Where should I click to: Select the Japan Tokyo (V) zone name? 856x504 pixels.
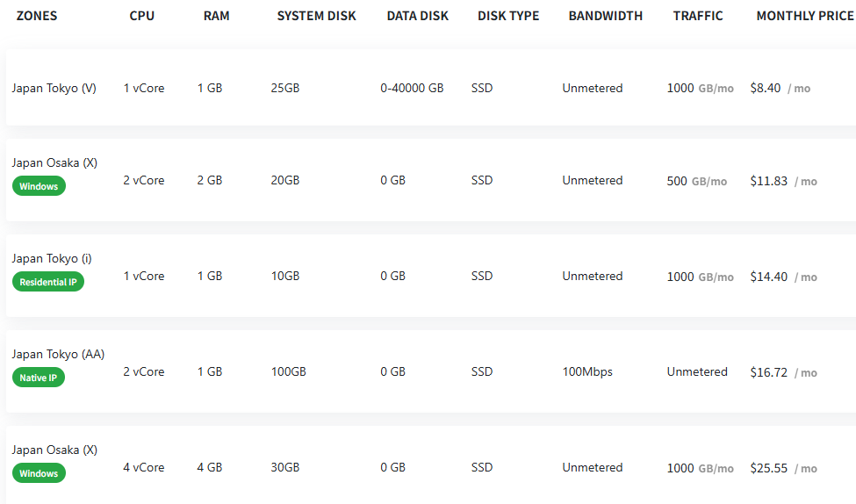click(54, 88)
